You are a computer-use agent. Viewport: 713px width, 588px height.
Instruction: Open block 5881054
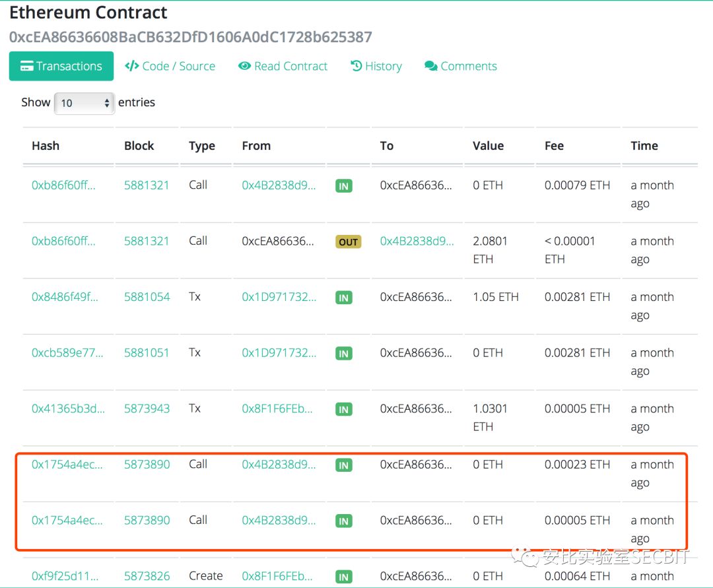(147, 297)
